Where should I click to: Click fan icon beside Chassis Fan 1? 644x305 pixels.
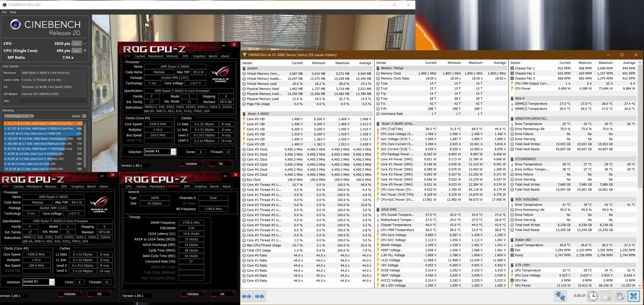pos(512,68)
